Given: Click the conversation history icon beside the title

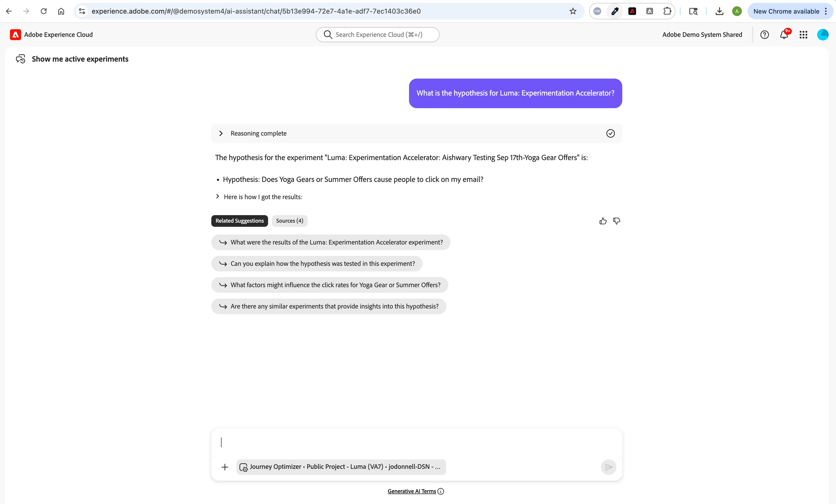Looking at the screenshot, I should [20, 59].
